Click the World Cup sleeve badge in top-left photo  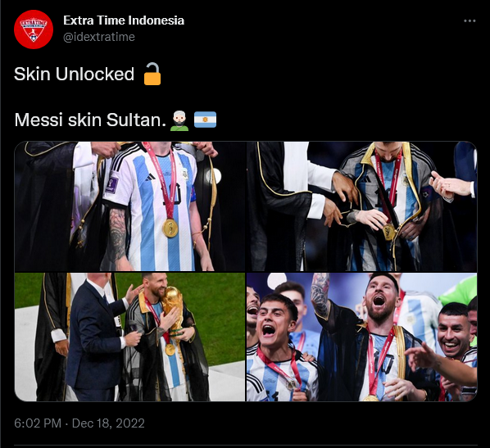[x=111, y=184]
